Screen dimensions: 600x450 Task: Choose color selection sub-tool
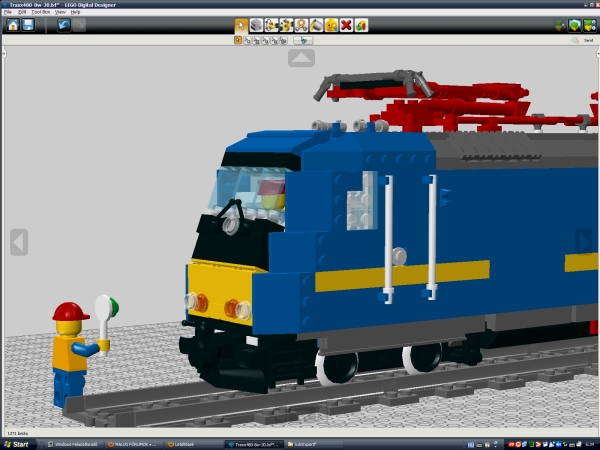coord(265,40)
